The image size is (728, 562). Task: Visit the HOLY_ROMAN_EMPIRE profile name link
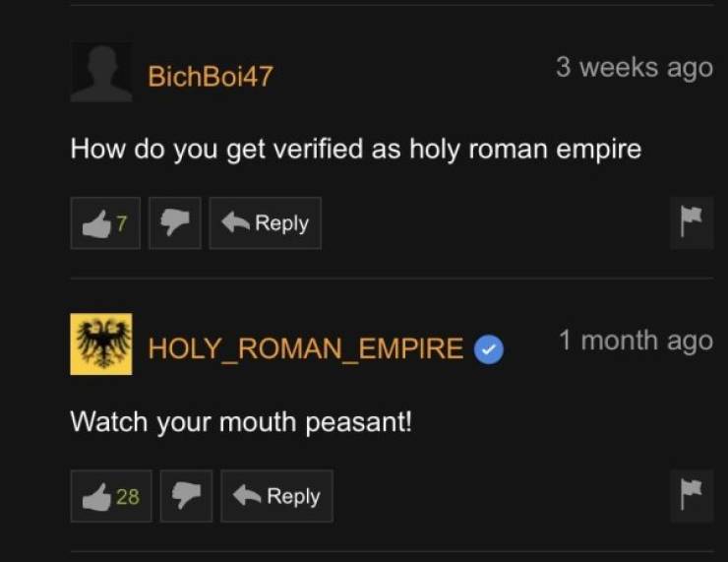306,348
